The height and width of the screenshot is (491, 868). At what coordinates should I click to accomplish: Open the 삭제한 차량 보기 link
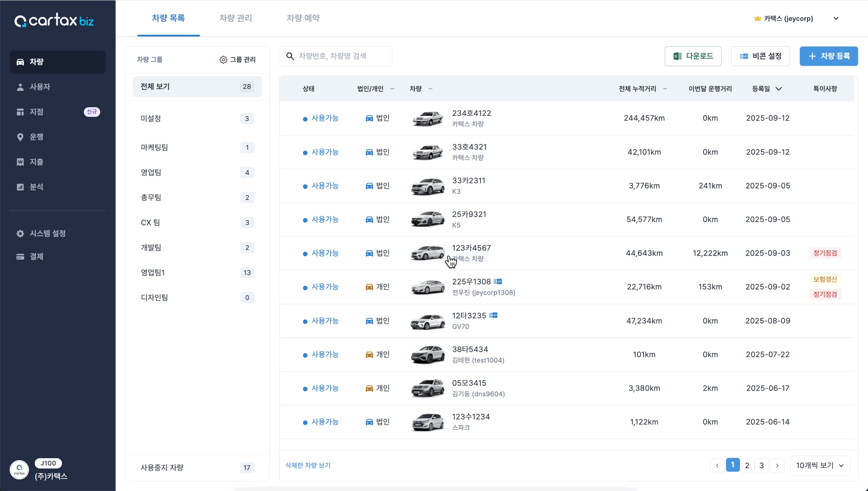[308, 465]
